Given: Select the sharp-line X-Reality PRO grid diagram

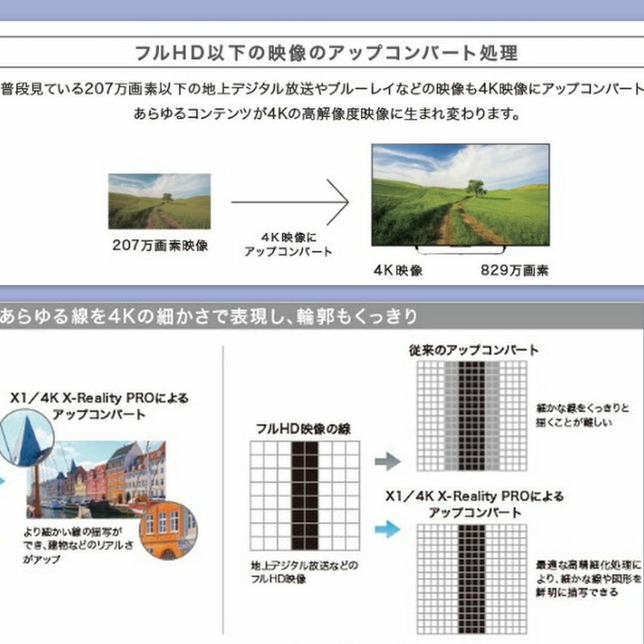Looking at the screenshot, I should (472, 579).
